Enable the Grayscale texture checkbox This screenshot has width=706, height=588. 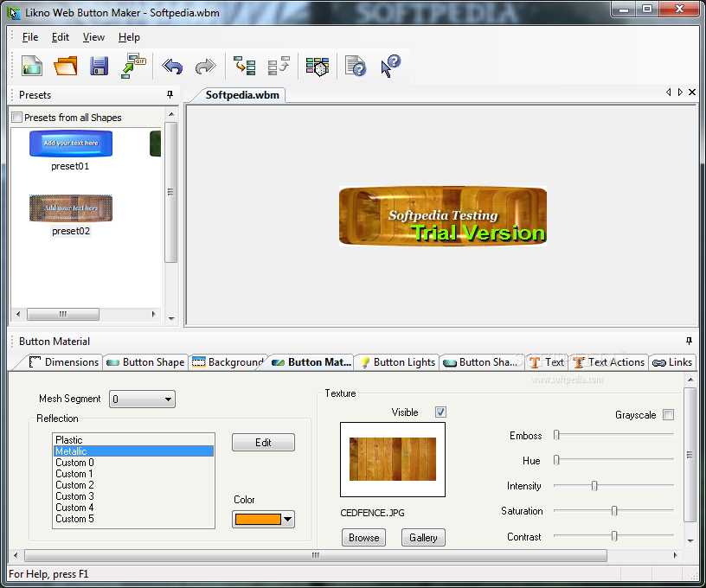coord(669,415)
